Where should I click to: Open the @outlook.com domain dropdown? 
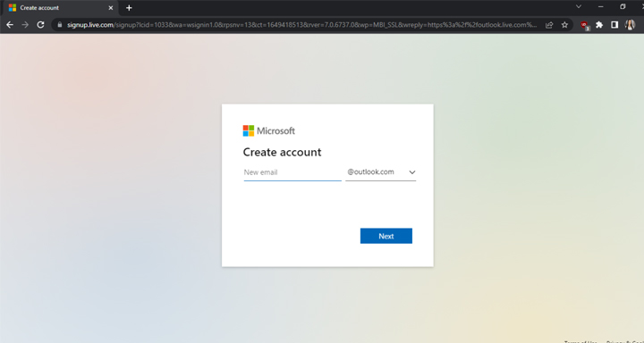(x=381, y=172)
